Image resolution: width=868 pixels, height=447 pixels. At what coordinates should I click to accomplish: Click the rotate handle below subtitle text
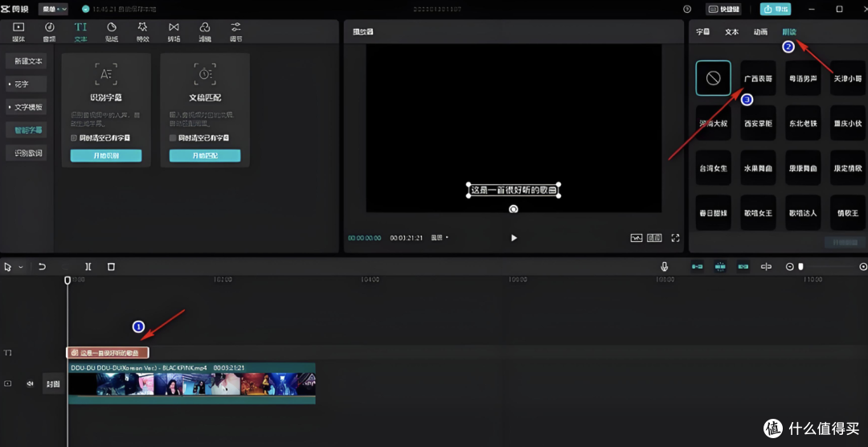513,209
